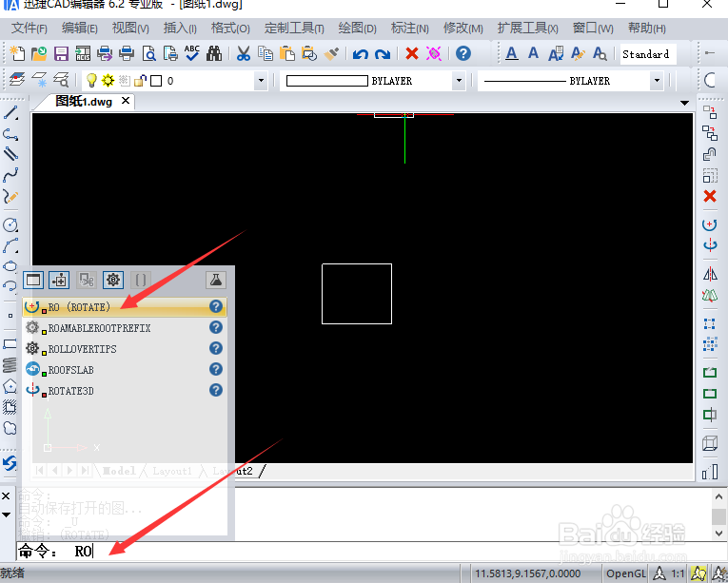Open the 视图(V) menu

point(130,29)
